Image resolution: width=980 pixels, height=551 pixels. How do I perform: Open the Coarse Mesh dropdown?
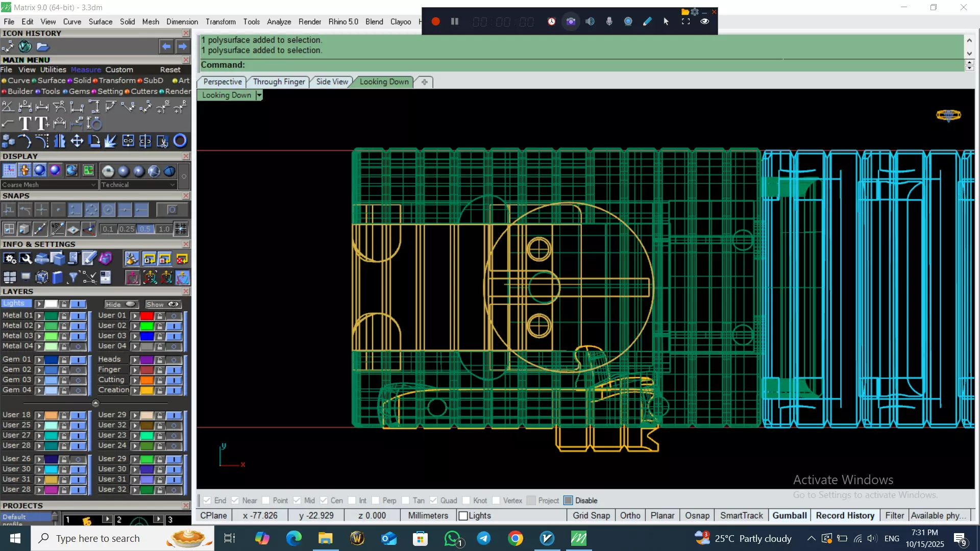48,185
